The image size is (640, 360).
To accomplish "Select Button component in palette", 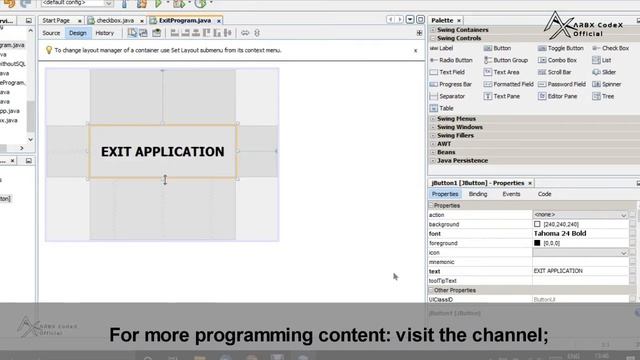I will (497, 48).
